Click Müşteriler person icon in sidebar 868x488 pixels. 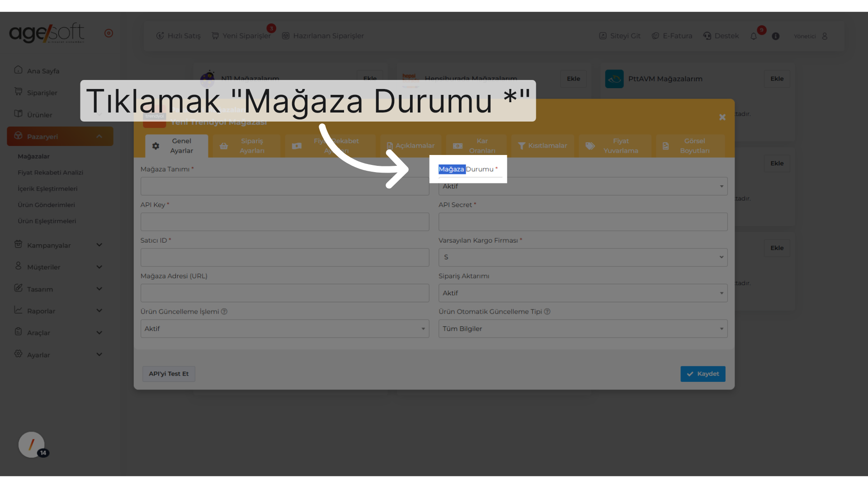coord(18,266)
